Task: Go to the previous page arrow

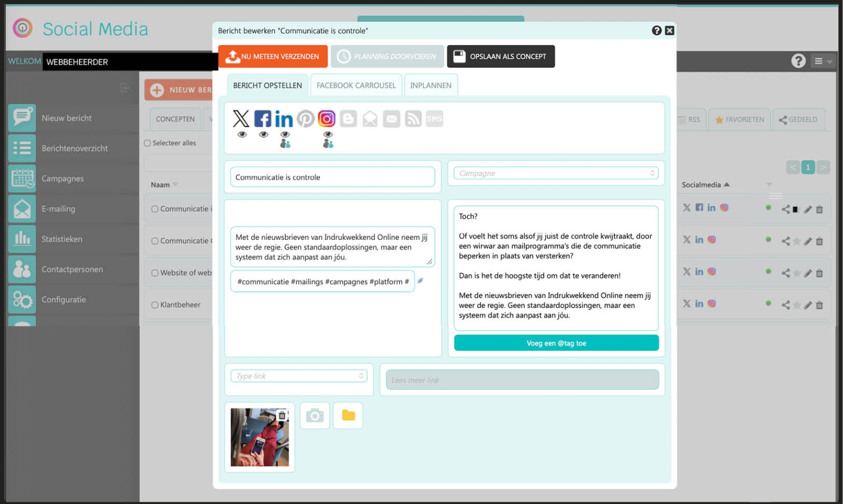Action: tap(793, 167)
